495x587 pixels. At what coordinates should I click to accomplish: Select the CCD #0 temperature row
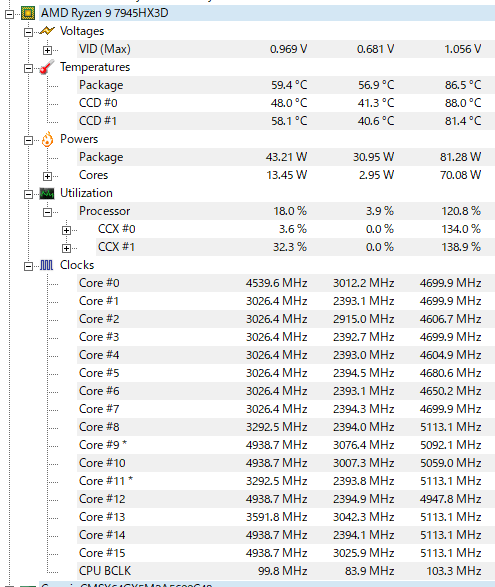[286, 103]
